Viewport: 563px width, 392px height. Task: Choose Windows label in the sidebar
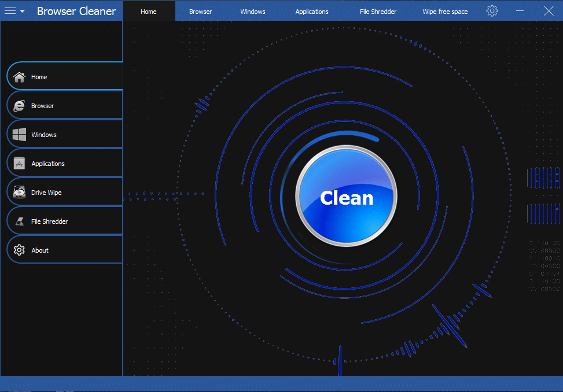pyautogui.click(x=44, y=135)
